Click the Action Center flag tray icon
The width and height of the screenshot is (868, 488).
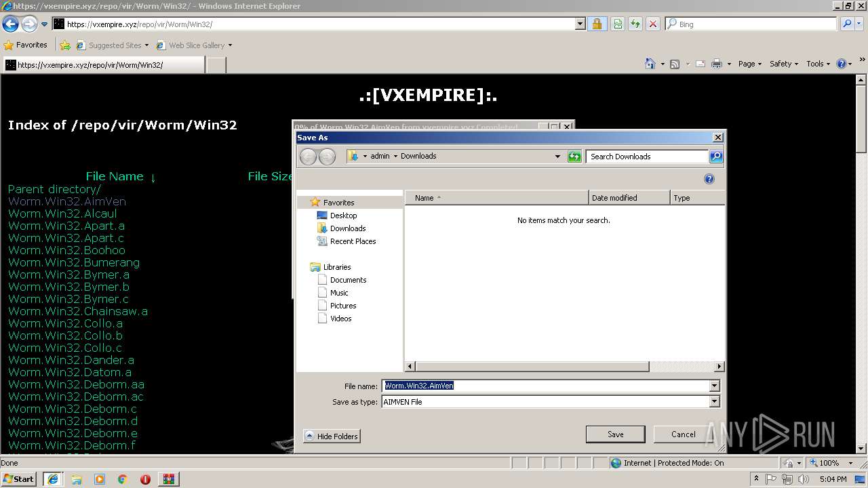click(771, 479)
